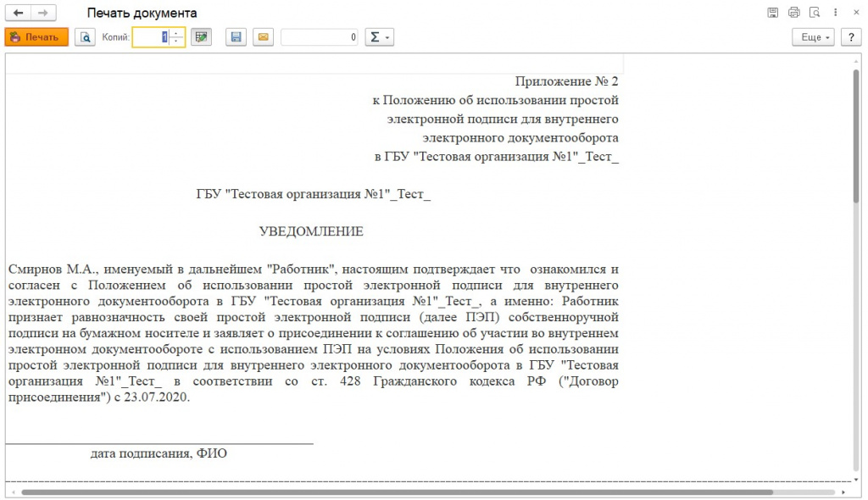Click the edit table settings icon
Image resolution: width=868 pixels, height=500 pixels.
pos(201,36)
